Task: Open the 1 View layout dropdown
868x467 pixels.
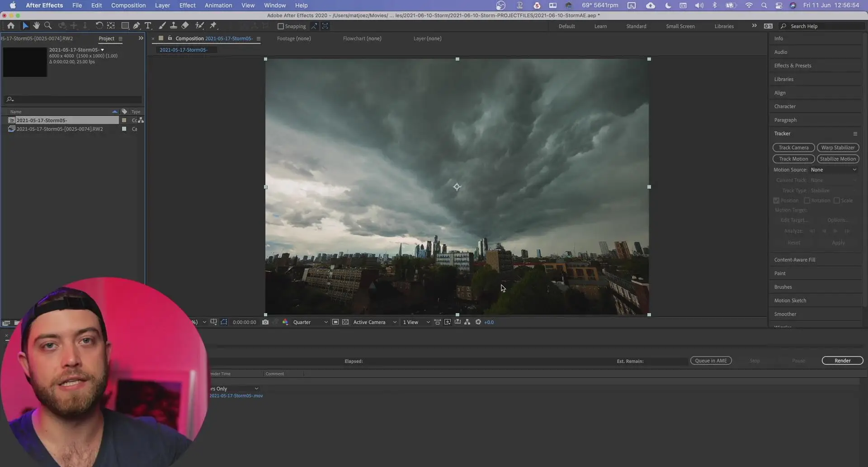Action: [x=416, y=322]
